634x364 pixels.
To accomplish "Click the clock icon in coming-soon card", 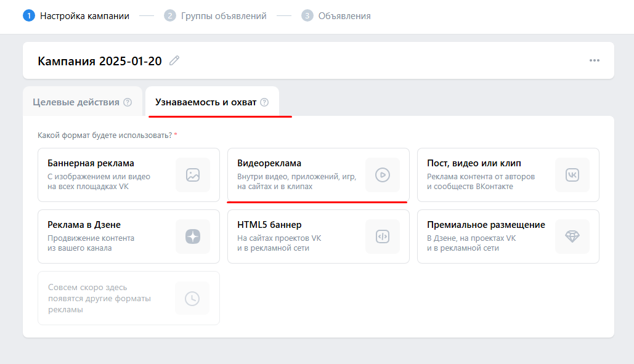I will click(x=192, y=299).
